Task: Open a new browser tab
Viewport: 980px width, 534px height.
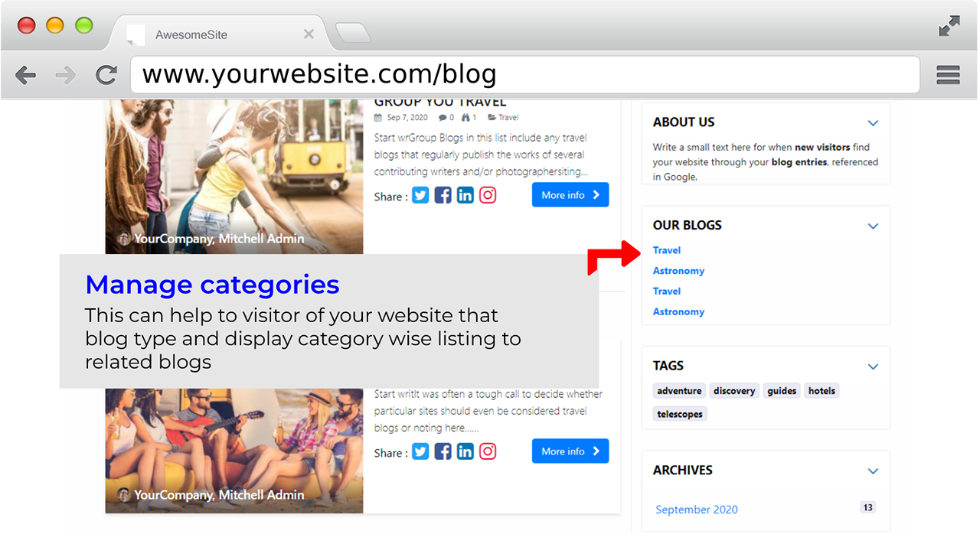Action: click(x=353, y=33)
